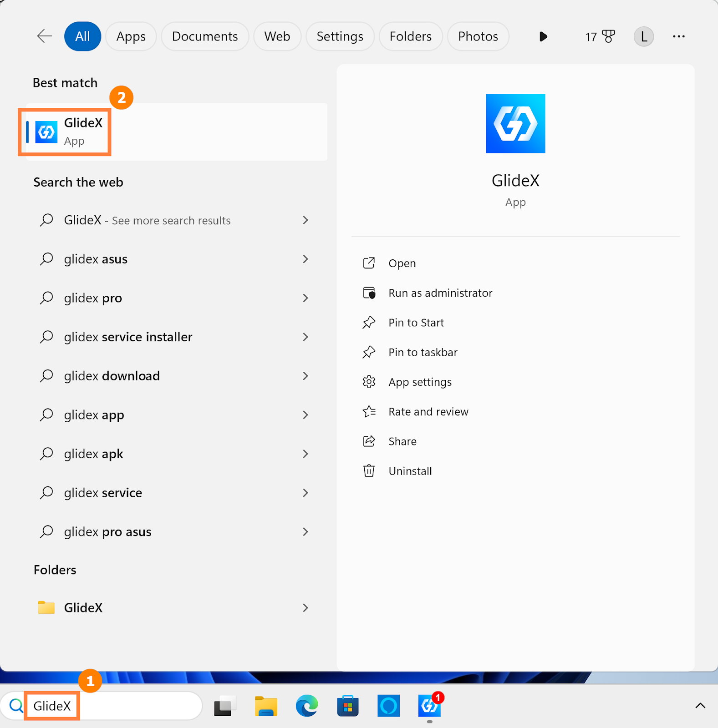The height and width of the screenshot is (728, 718).
Task: Choose Run as administrator
Action: click(440, 293)
